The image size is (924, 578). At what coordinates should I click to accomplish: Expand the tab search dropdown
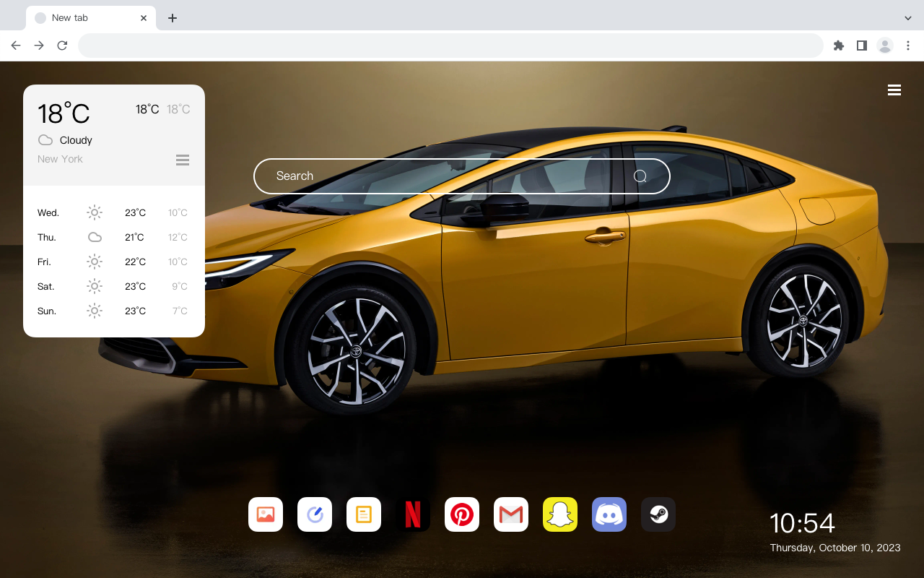tap(908, 18)
